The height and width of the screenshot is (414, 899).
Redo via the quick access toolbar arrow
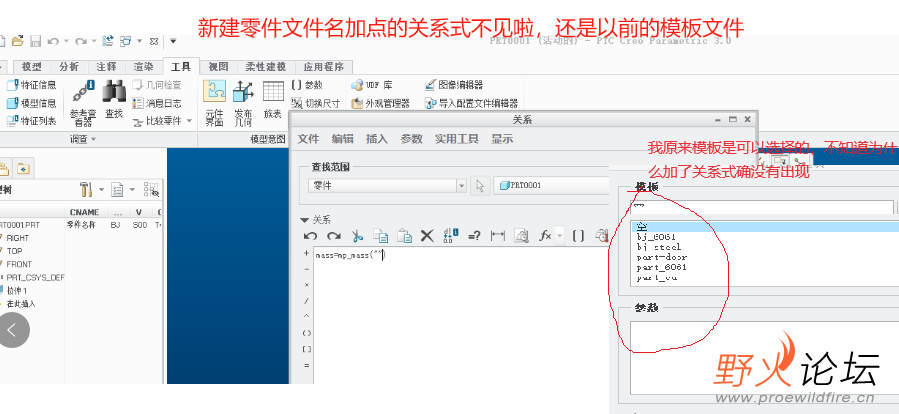pos(80,41)
